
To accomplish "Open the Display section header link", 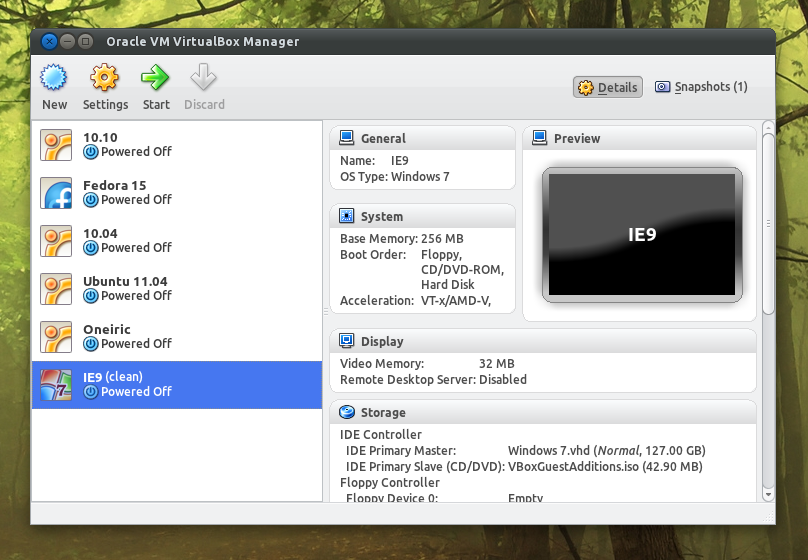I will click(x=382, y=342).
